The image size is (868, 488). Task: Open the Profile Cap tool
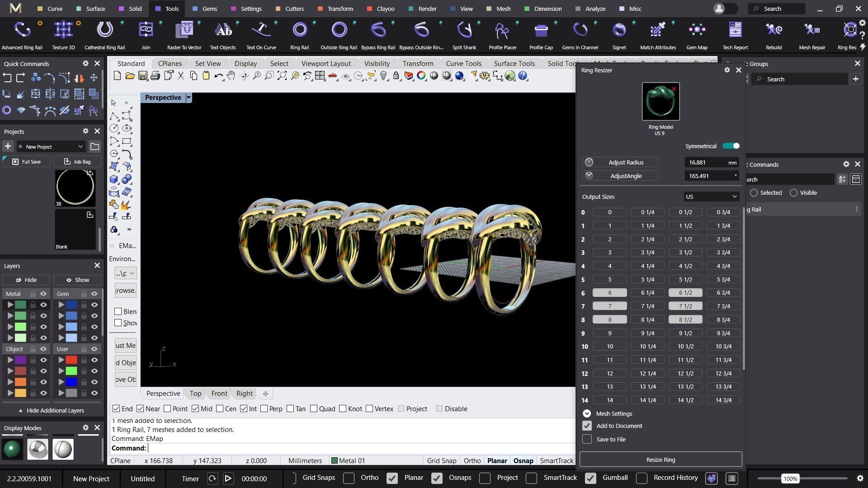(x=541, y=35)
